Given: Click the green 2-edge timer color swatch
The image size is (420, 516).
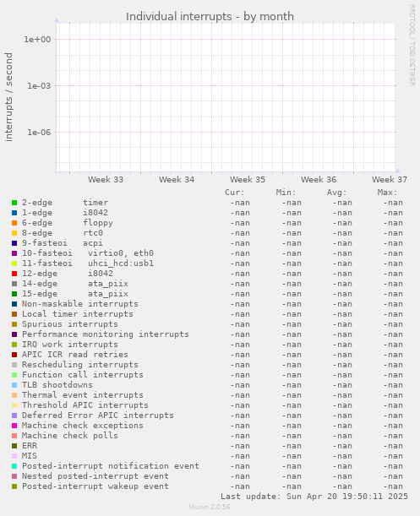Looking at the screenshot, I should (14, 203).
